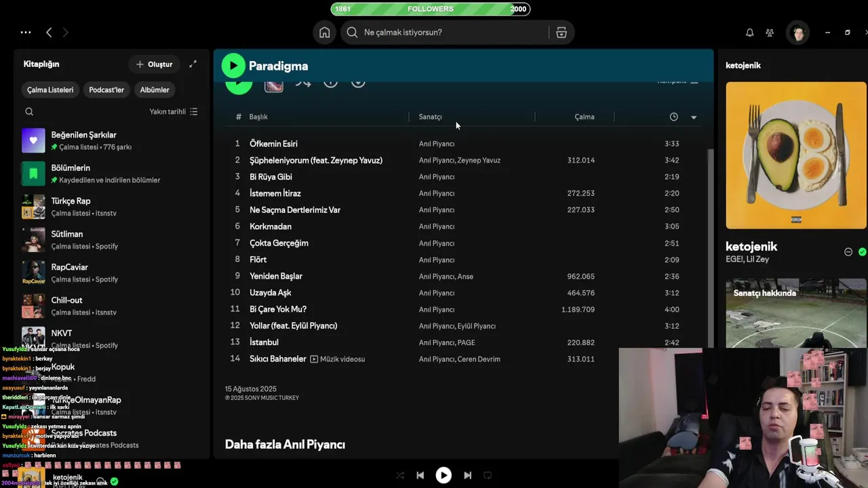Open Anse artist link
Screen dimensions: 868x488
click(x=466, y=277)
